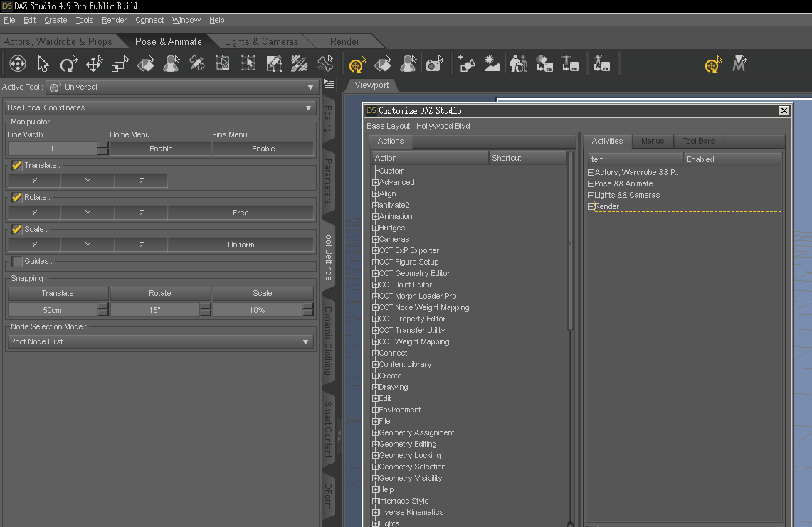Select the Translate move tool icon

[x=94, y=65]
